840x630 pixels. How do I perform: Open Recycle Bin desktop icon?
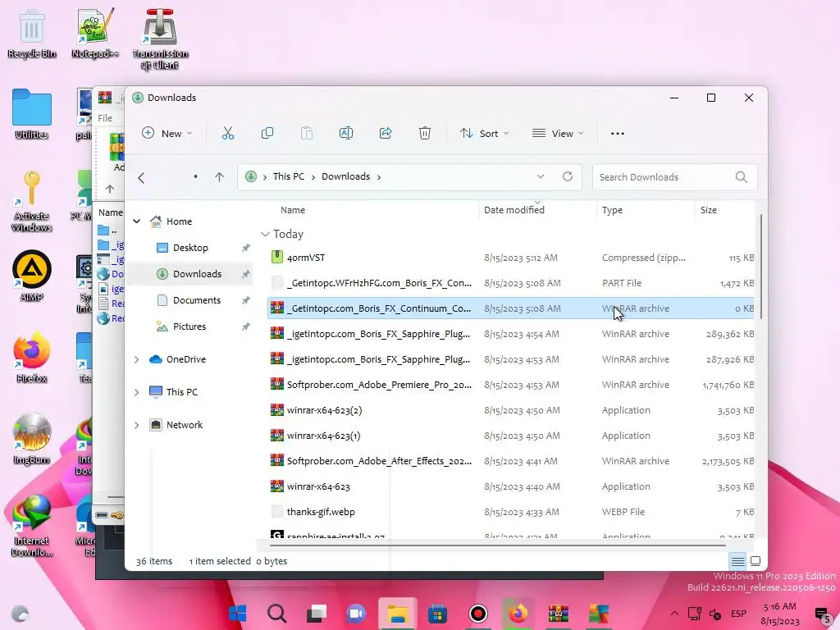point(32,34)
